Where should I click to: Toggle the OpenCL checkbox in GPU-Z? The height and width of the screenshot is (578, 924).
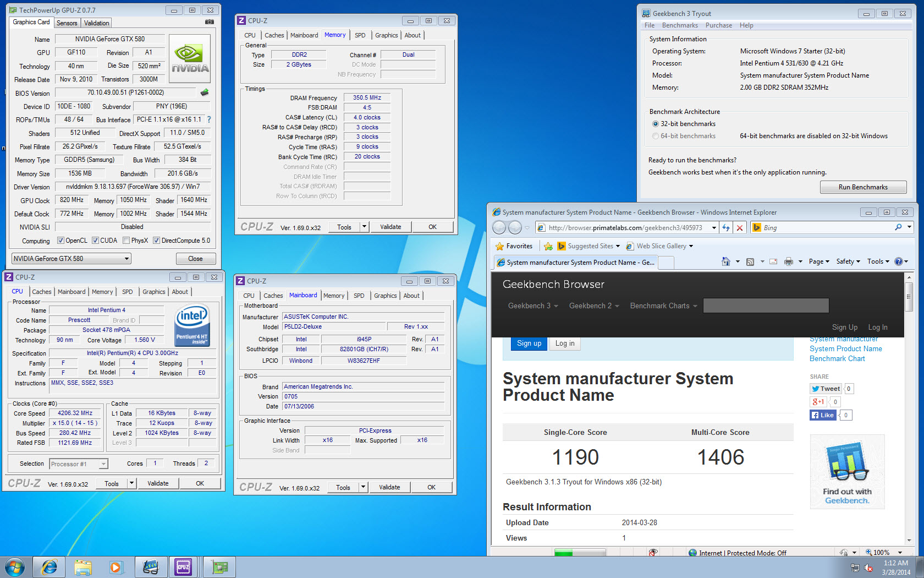click(x=61, y=241)
